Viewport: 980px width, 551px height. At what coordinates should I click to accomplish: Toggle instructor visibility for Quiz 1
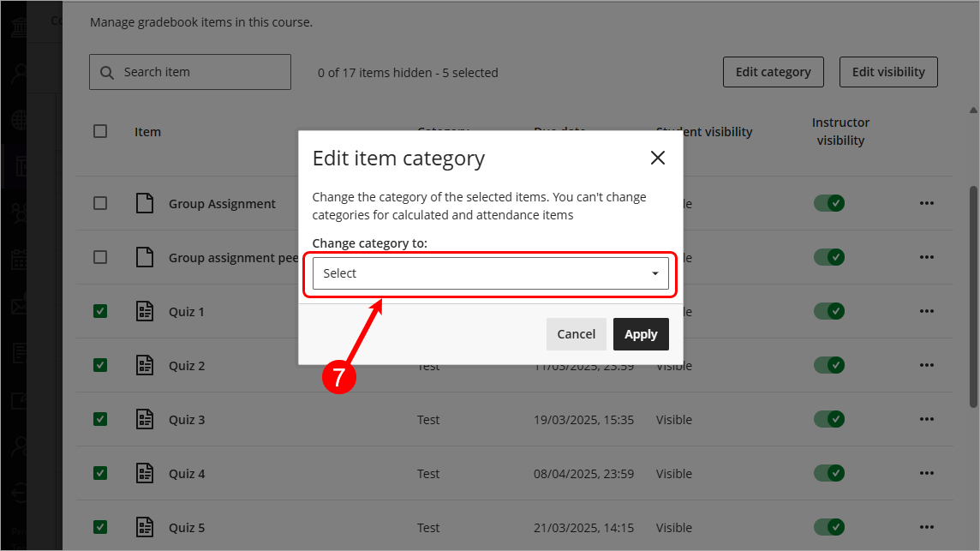point(828,311)
